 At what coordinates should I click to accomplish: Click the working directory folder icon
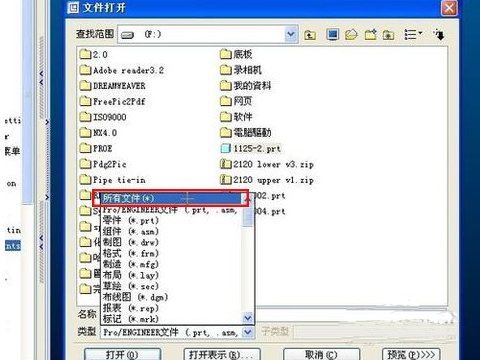coord(388,34)
